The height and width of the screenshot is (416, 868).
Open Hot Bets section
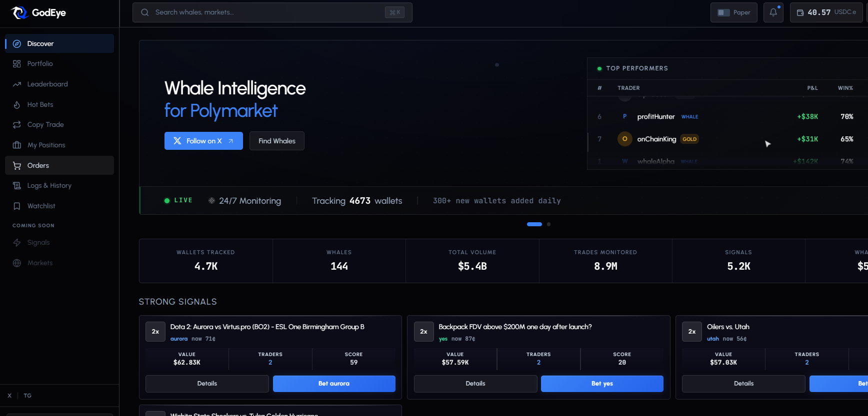[x=59, y=105]
